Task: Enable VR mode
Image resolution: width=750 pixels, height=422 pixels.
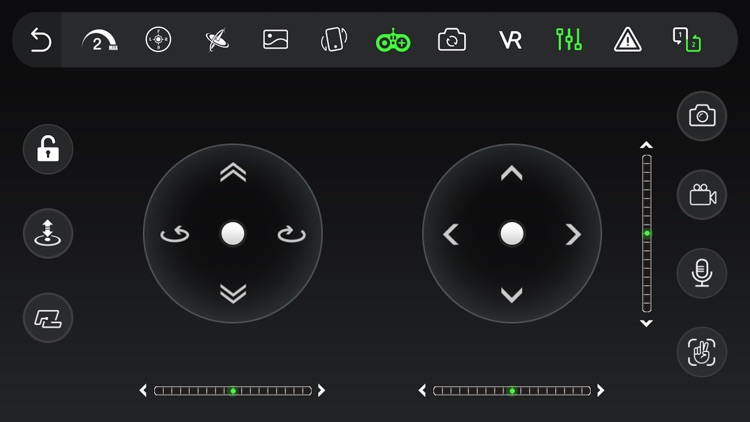Action: [x=510, y=40]
